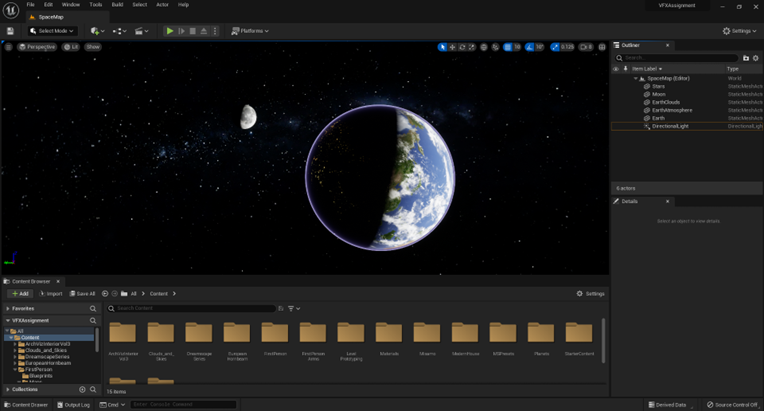This screenshot has height=411, width=764.
Task: Click the camera speed icon in viewport
Action: pyautogui.click(x=585, y=47)
